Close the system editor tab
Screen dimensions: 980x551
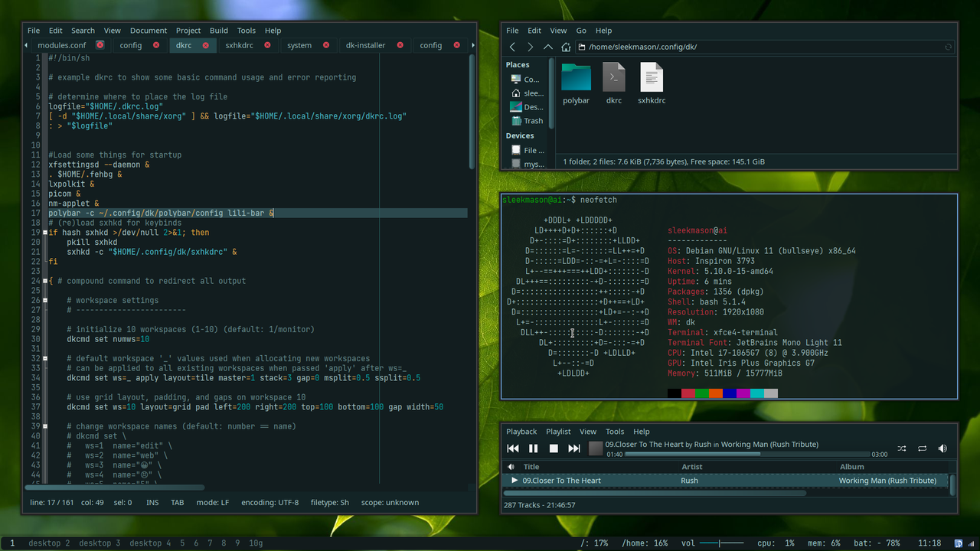326,45
